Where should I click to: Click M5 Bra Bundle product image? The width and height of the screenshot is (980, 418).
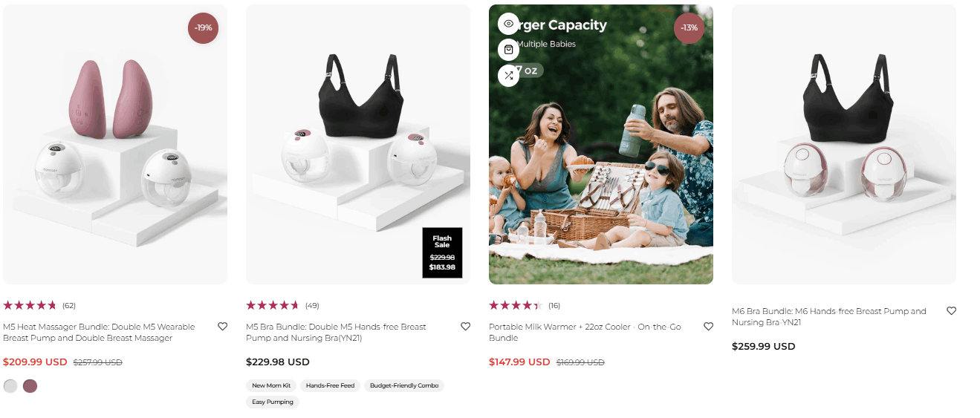[358, 145]
